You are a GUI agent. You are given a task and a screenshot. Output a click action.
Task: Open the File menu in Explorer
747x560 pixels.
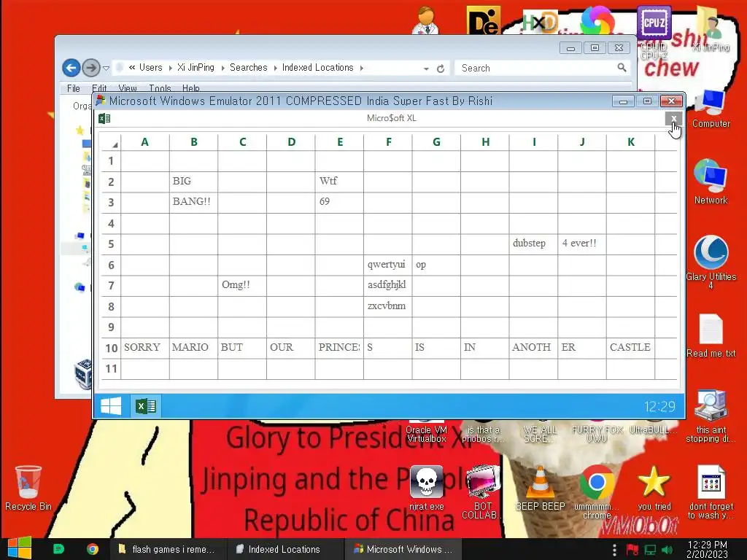coord(74,88)
